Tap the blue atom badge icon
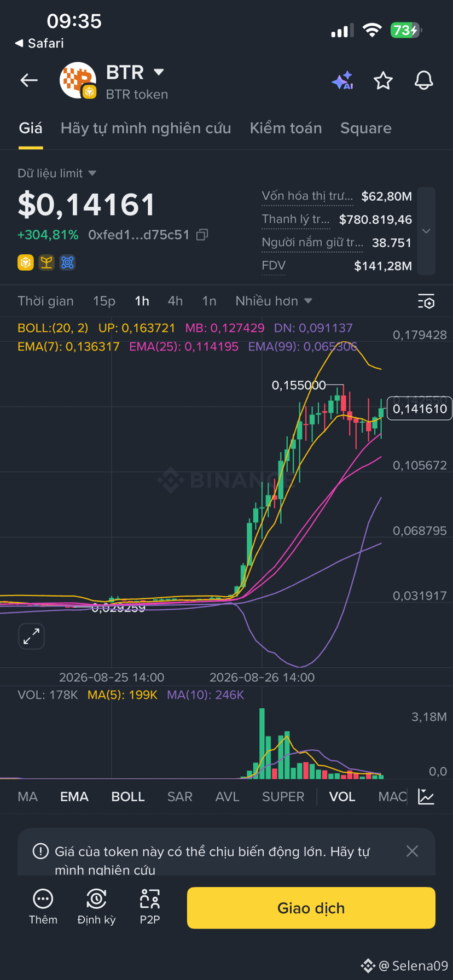 coord(67,262)
